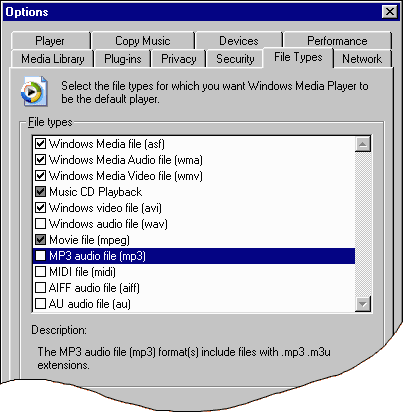Click the file list scroll down arrow

coord(363,304)
